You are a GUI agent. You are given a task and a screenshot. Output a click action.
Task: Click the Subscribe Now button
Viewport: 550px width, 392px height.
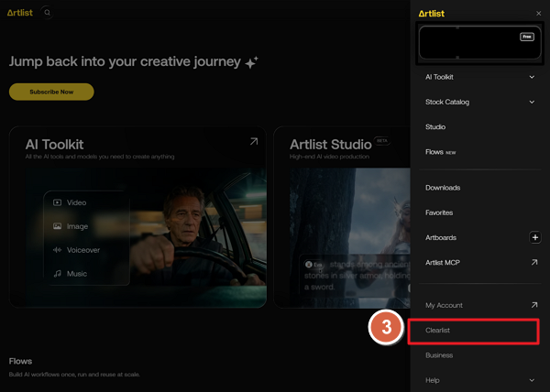pos(51,92)
